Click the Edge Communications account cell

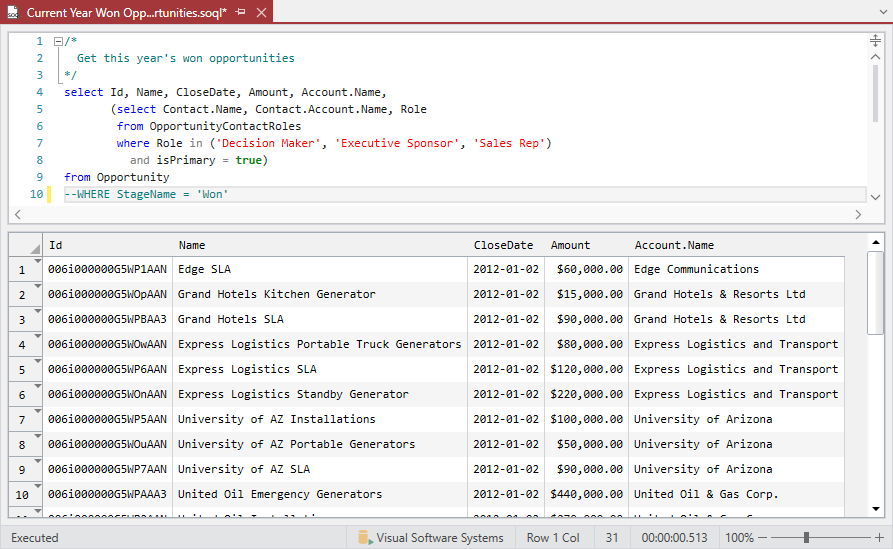[736, 269]
